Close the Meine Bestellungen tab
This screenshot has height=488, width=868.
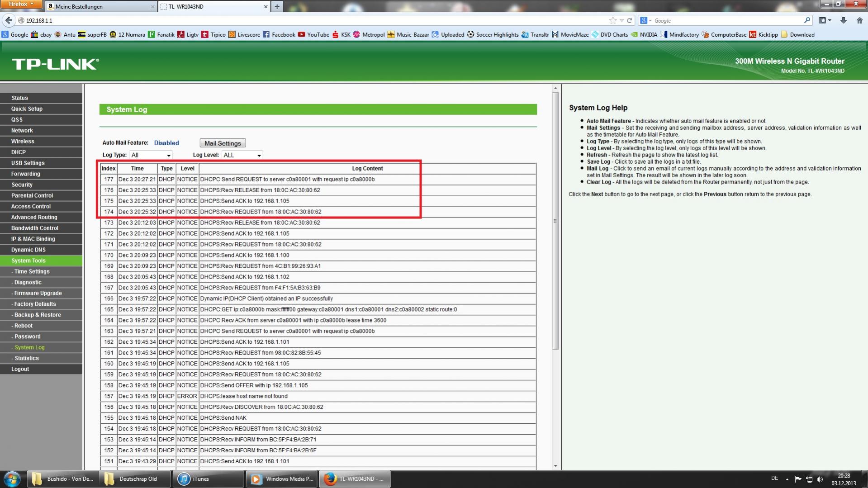click(152, 7)
